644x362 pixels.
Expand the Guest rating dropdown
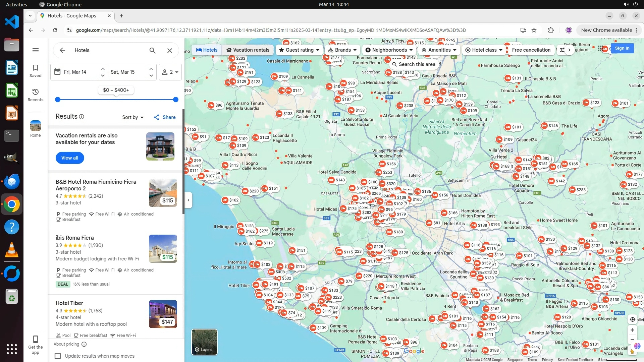(x=299, y=50)
